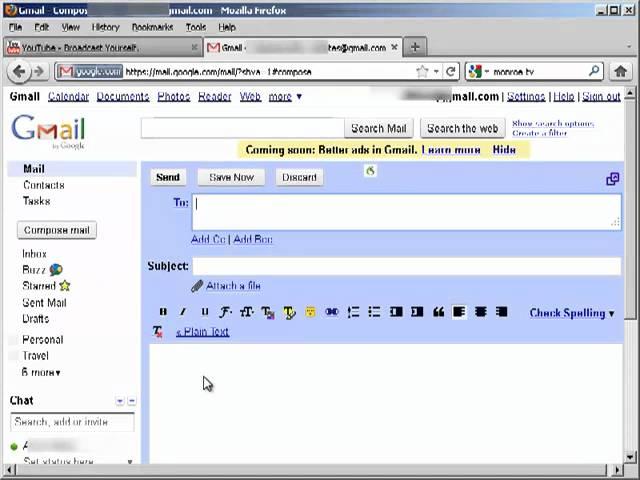The height and width of the screenshot is (480, 640).
Task: Reload the page in Firefox
Action: pos(451,72)
